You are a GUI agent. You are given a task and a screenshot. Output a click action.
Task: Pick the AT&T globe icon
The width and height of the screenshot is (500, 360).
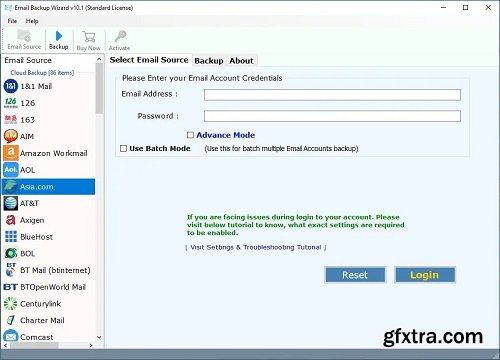[x=11, y=203]
